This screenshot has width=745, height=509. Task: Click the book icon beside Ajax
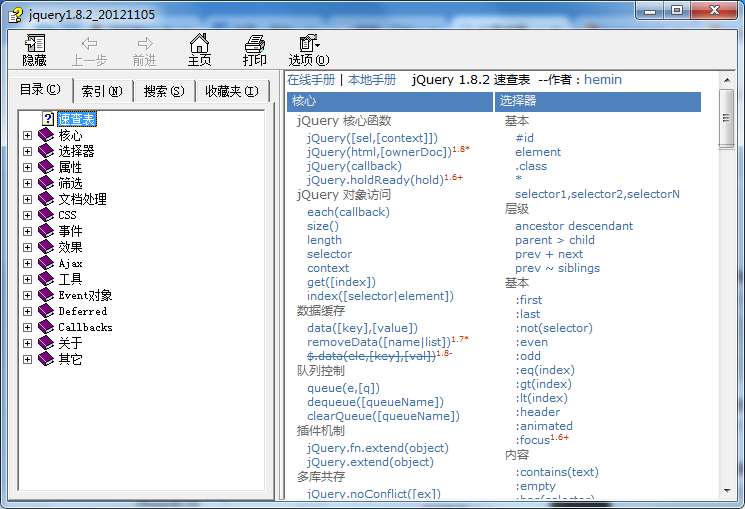pos(46,263)
